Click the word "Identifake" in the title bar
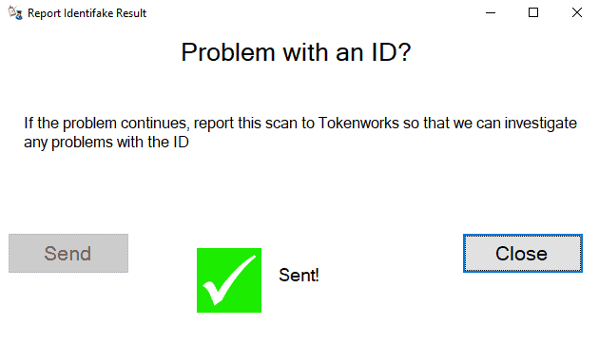This screenshot has width=599, height=364. 88,13
